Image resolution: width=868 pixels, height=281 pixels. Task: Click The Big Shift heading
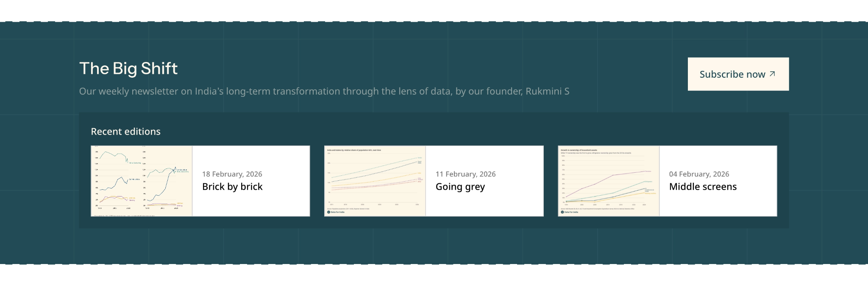pos(128,68)
